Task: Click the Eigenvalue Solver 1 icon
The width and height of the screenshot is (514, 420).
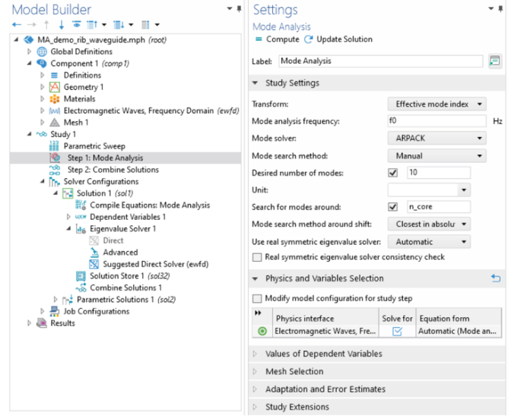Action: pyautogui.click(x=81, y=229)
